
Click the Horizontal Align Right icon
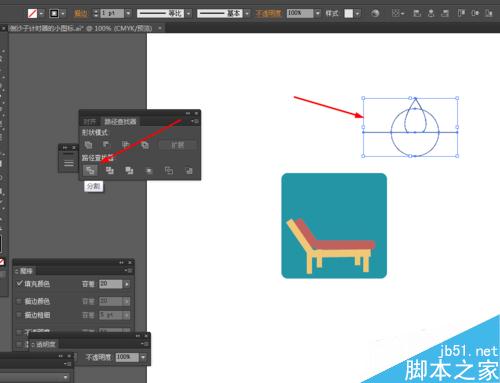(445, 13)
